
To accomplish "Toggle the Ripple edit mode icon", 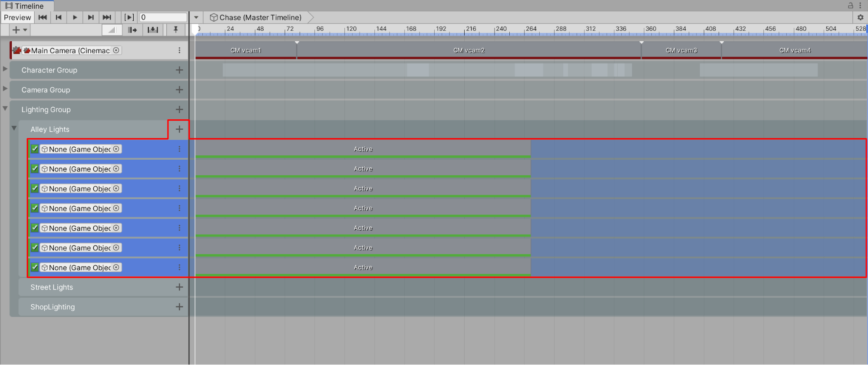I will 132,30.
